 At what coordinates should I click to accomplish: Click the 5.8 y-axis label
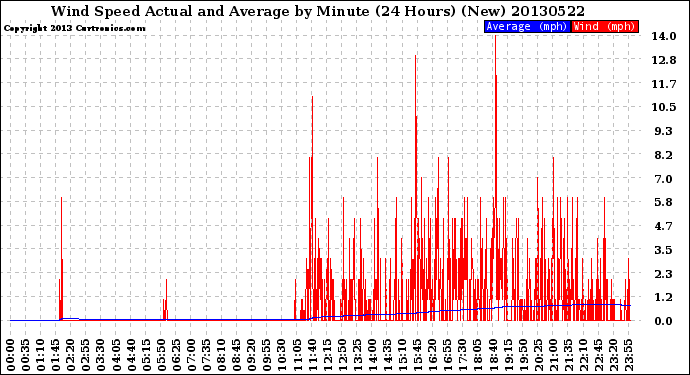tap(664, 202)
